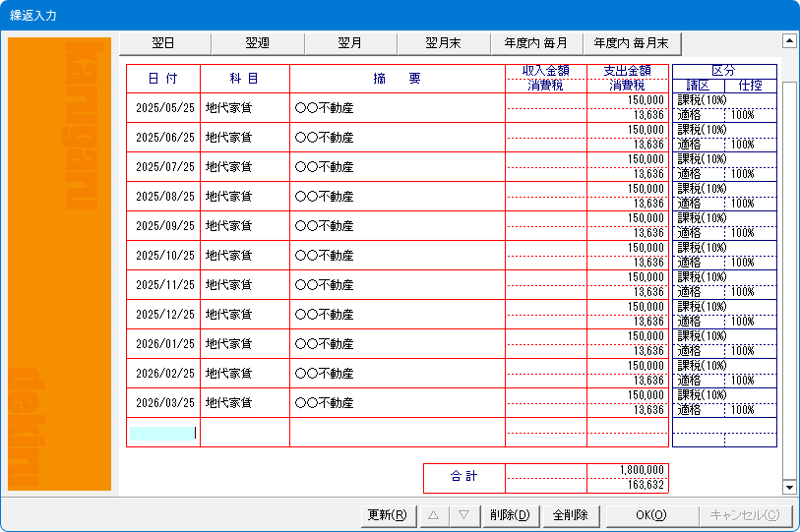
Task: Click the down triangle move button
Action: click(463, 515)
